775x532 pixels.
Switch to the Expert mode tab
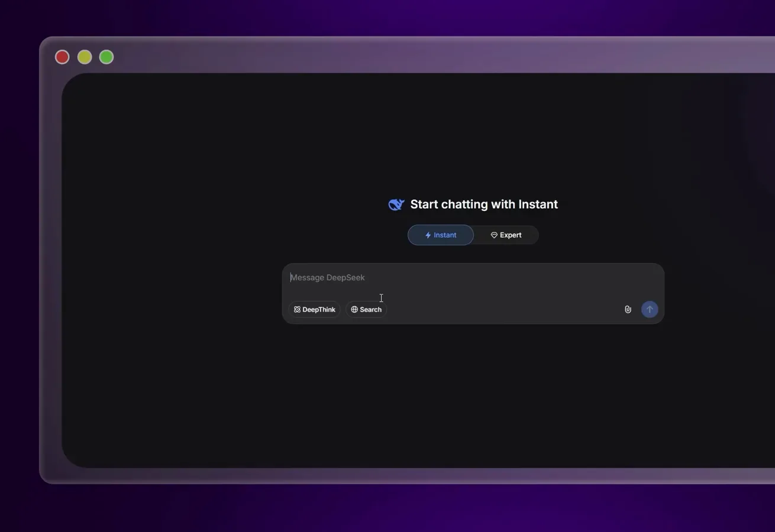coord(506,235)
